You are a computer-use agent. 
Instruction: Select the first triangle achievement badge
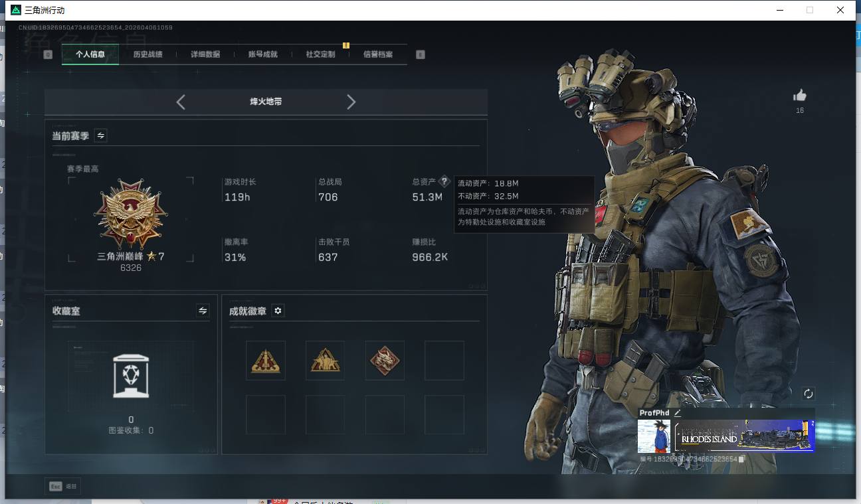pyautogui.click(x=266, y=361)
